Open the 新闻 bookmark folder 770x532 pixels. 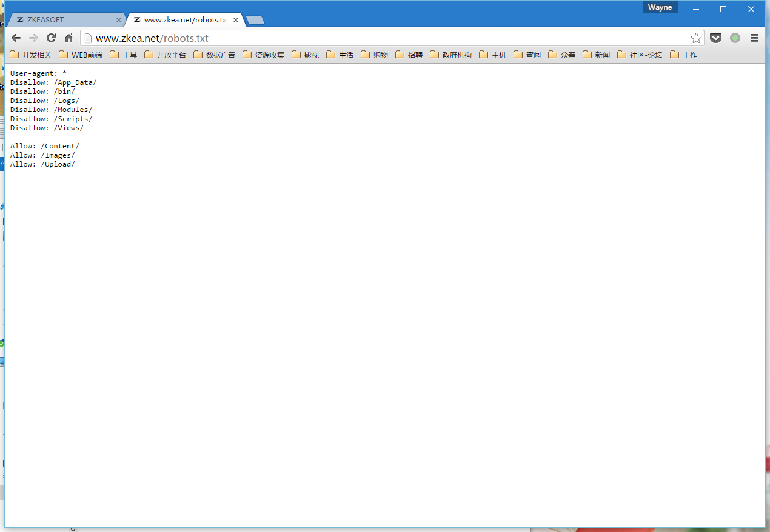pyautogui.click(x=597, y=55)
